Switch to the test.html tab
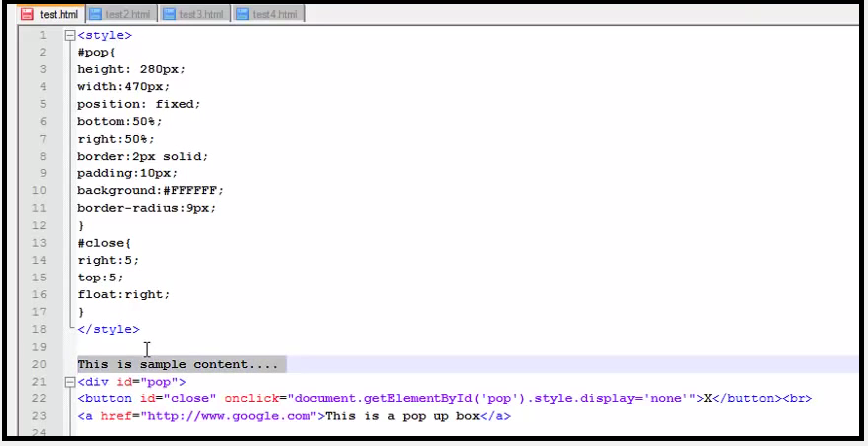This screenshot has width=868, height=446. coord(51,14)
